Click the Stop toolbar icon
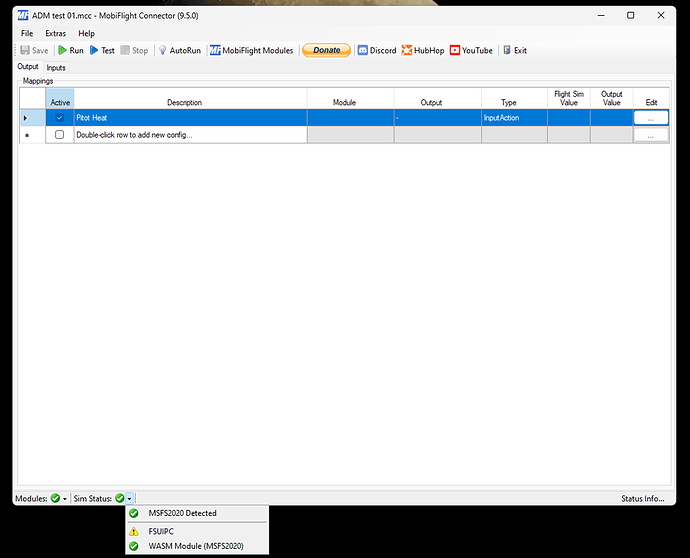Viewport: 690px width, 558px height. [125, 50]
